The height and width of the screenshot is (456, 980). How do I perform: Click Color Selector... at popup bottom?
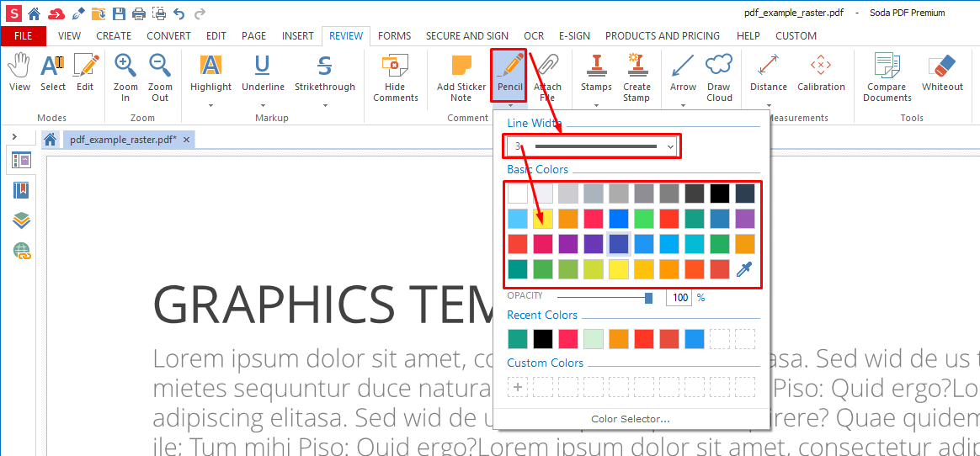[630, 419]
